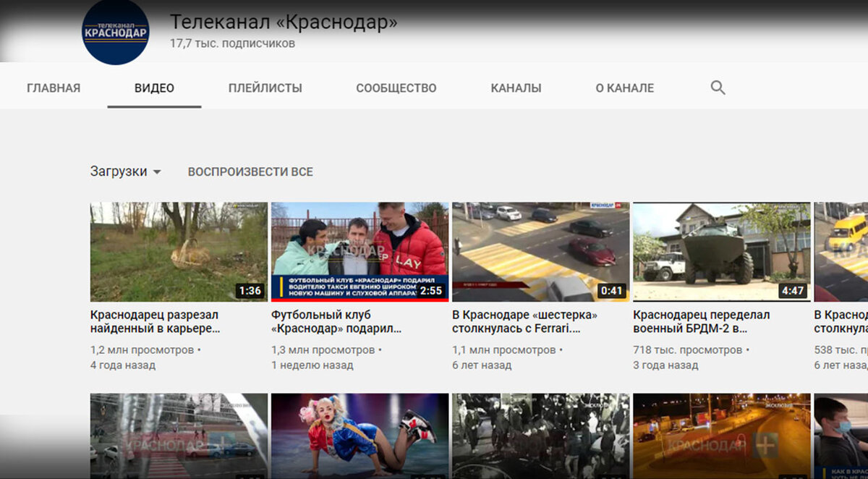The image size is (868, 479).
Task: Click the '1,3 млн просмотров' text
Action: 323,350
